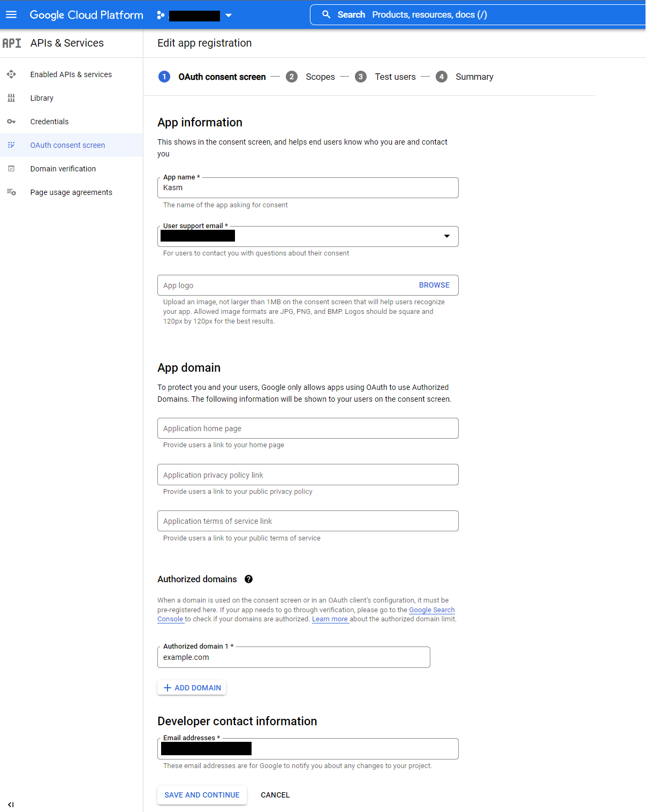The image size is (653, 812).
Task: Select the Enabled APIs & services icon
Action: (11, 74)
